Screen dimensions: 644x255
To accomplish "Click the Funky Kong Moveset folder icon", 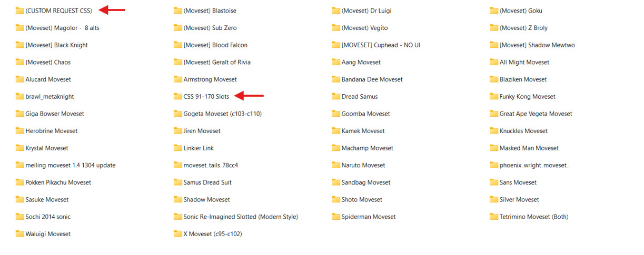I will [494, 97].
